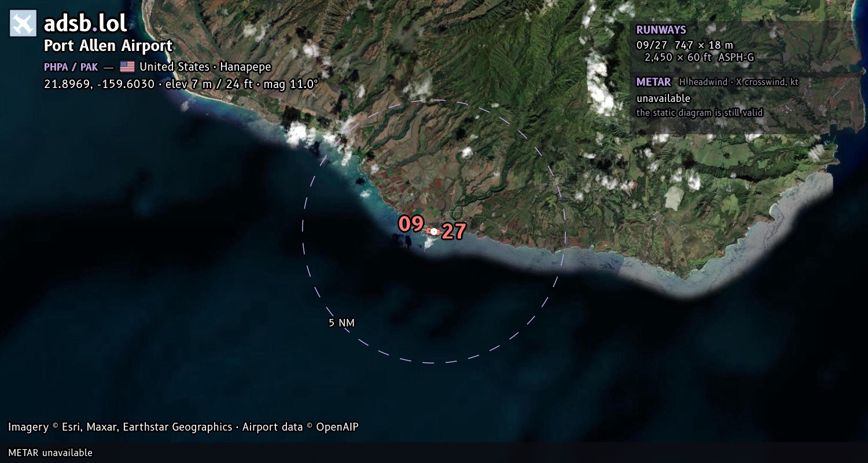
Task: Click the "5 NM" range ring label
Action: pos(341,323)
